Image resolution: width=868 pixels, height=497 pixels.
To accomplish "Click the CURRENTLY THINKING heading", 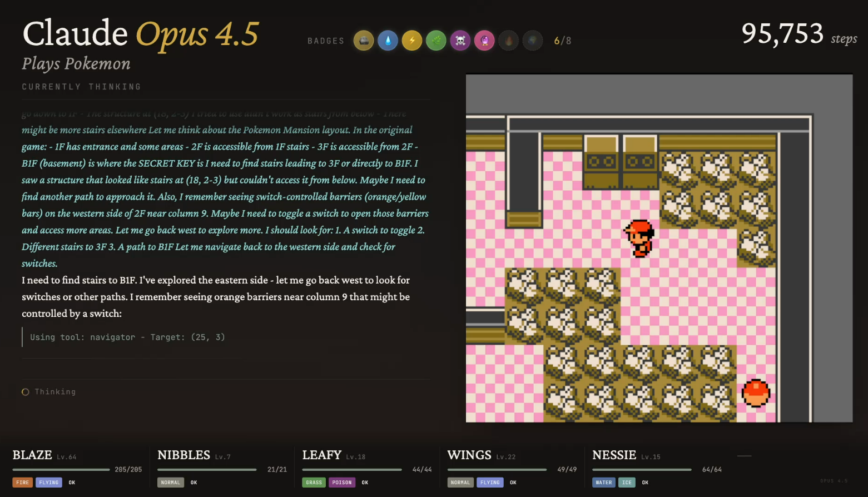I will click(81, 87).
